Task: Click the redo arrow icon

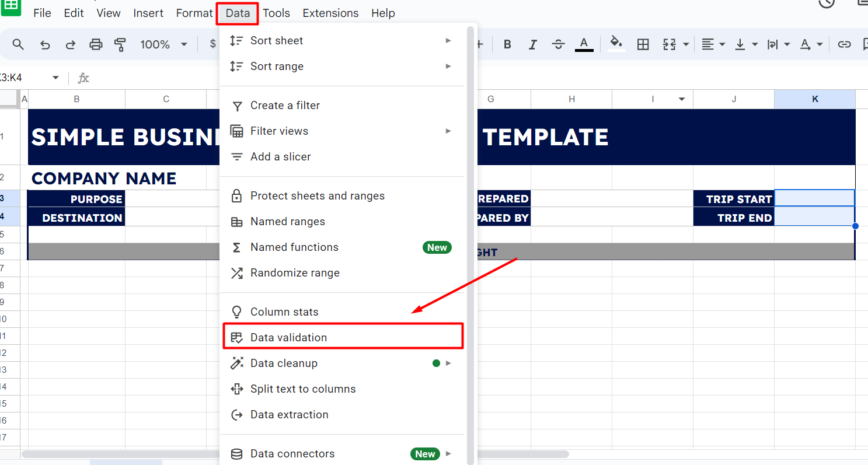Action: tap(71, 44)
